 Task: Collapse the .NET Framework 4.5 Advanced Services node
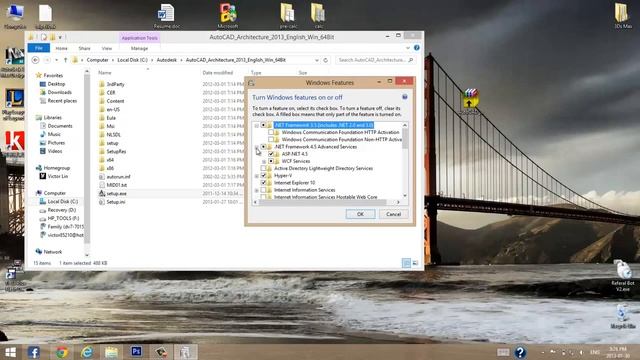coord(256,147)
